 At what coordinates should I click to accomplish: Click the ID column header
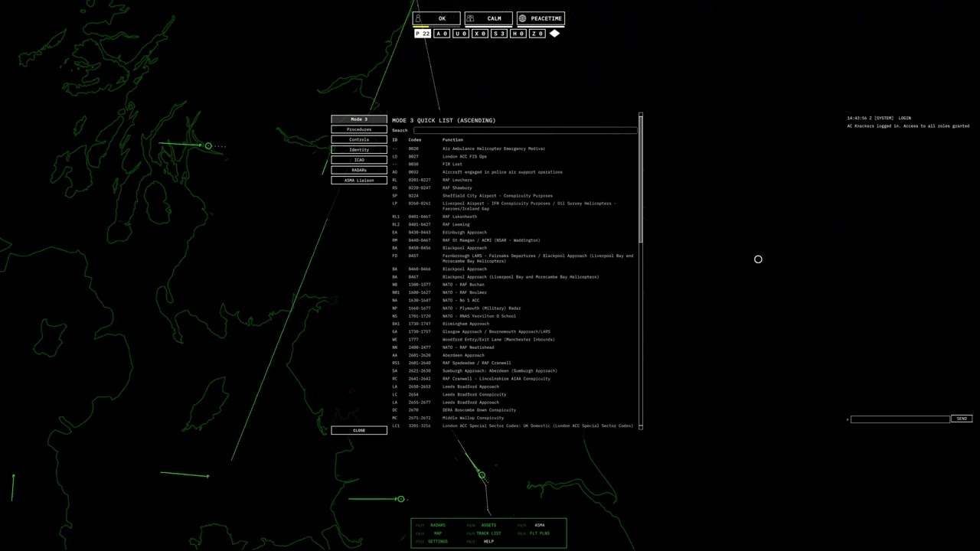(x=395, y=140)
